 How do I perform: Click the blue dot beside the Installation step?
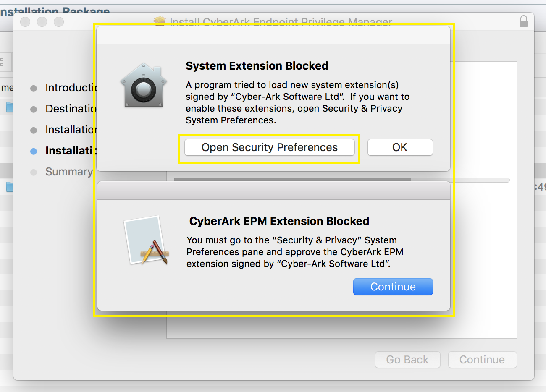tap(33, 151)
